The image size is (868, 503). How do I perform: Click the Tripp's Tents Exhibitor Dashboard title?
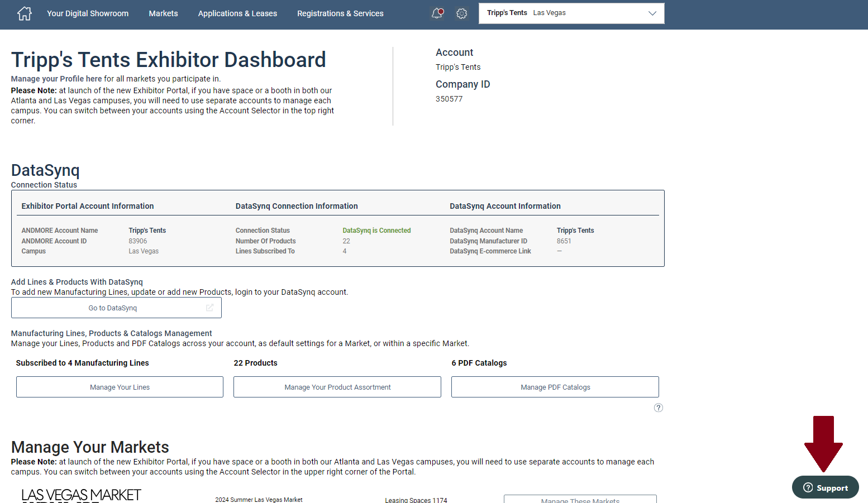[x=168, y=60]
